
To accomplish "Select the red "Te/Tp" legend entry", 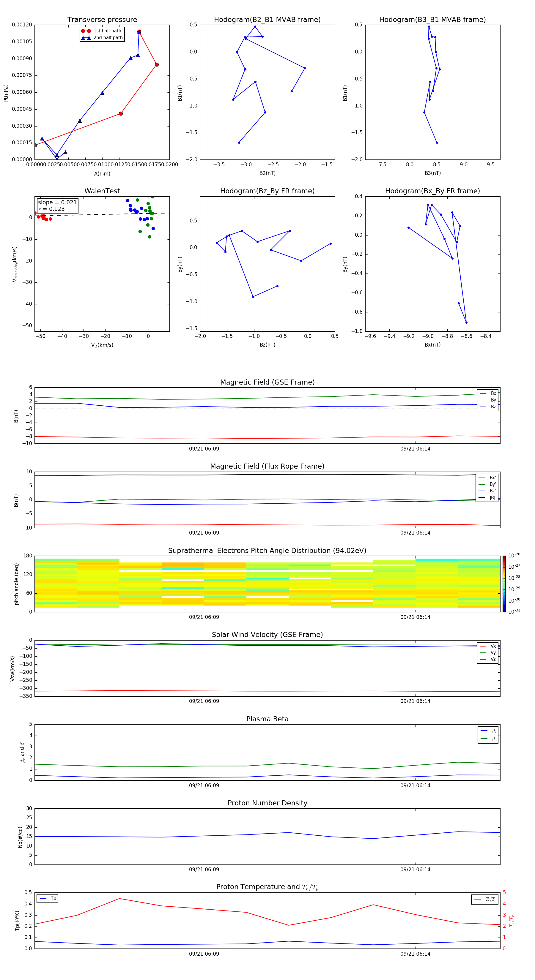I will (x=485, y=899).
